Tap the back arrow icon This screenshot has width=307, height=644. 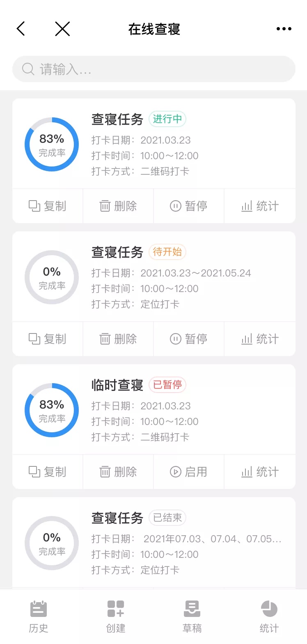[21, 29]
